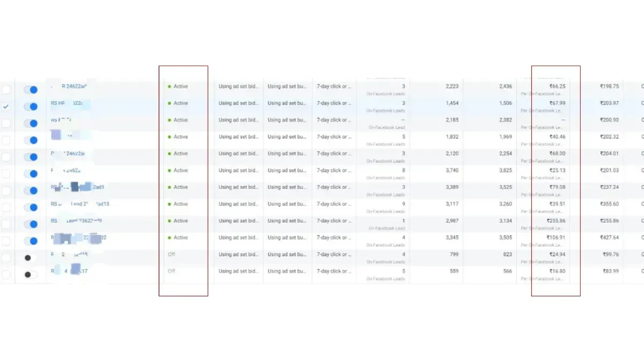Disable the ad ending in ad13

tap(31, 207)
